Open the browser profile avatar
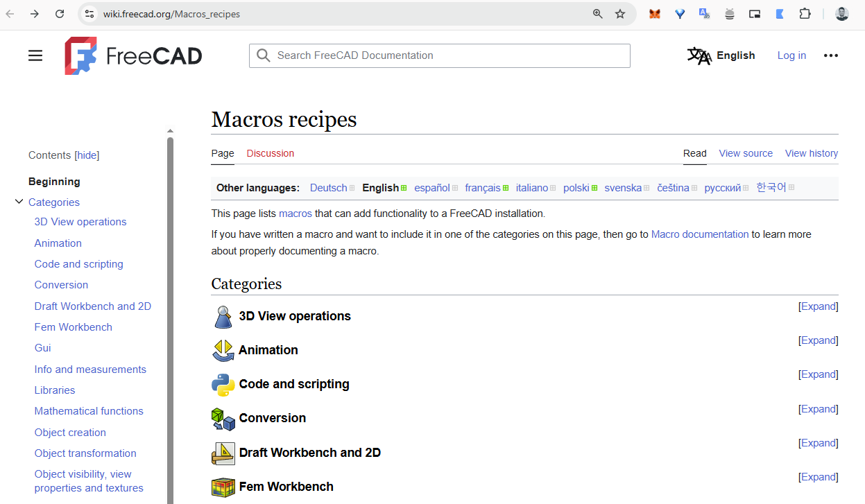This screenshot has height=504, width=865. tap(842, 14)
